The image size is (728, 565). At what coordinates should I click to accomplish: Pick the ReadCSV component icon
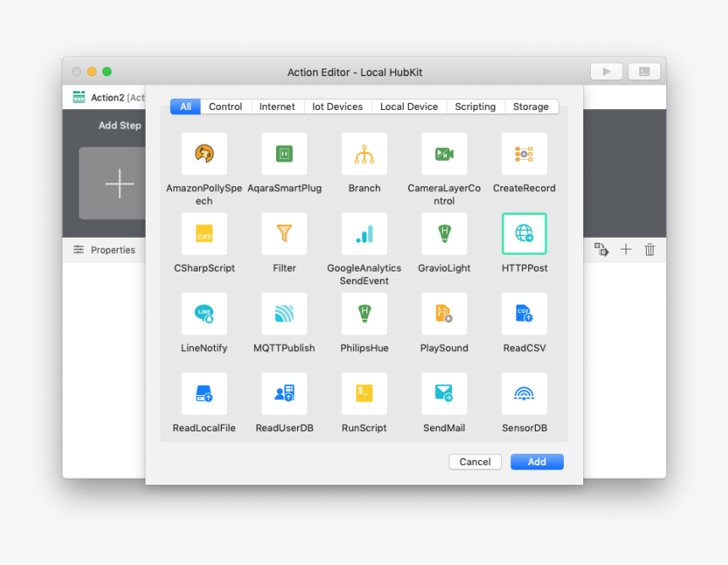click(524, 314)
